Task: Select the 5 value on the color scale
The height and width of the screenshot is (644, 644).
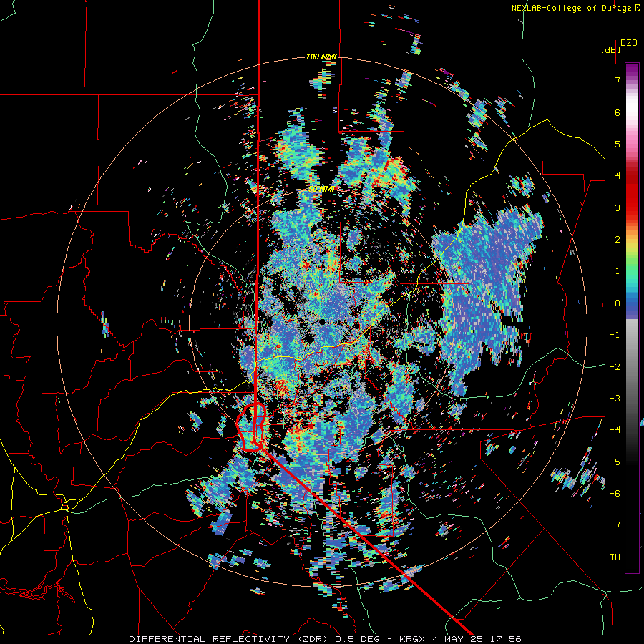Action: click(x=618, y=144)
